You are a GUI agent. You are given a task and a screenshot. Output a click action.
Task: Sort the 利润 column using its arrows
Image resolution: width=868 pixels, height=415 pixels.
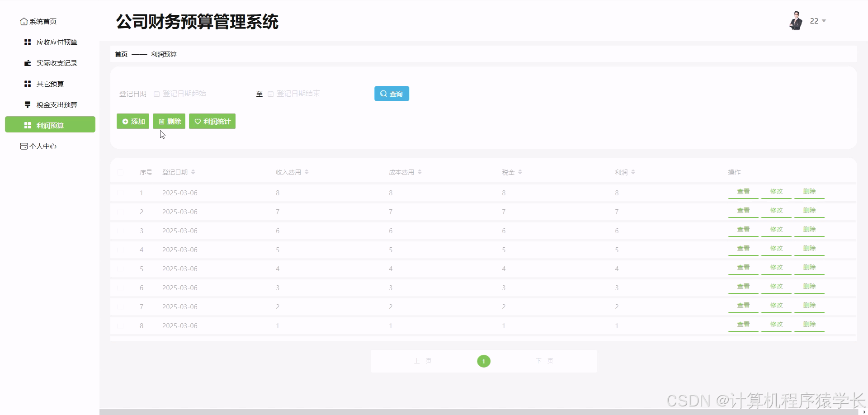click(x=633, y=172)
